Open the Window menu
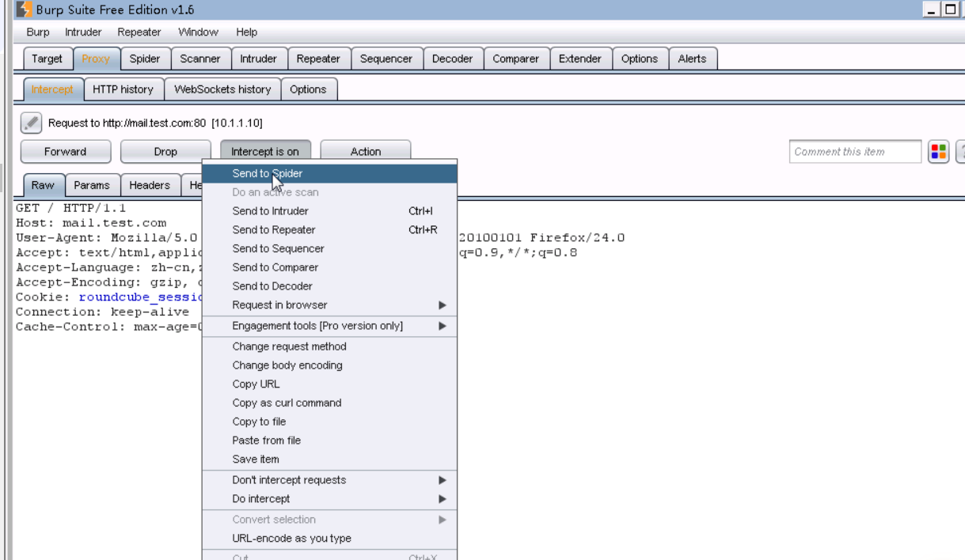 click(198, 32)
